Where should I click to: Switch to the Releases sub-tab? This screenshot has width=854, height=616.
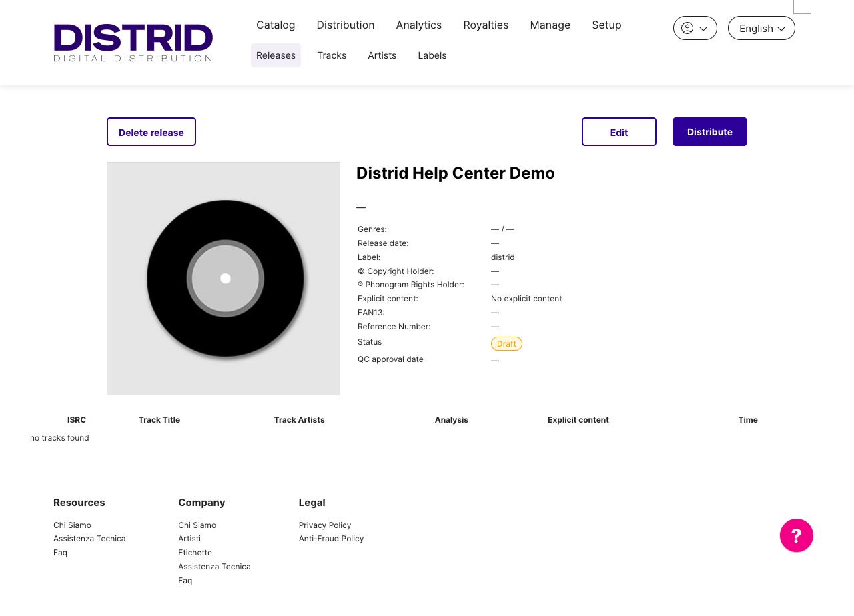click(276, 55)
